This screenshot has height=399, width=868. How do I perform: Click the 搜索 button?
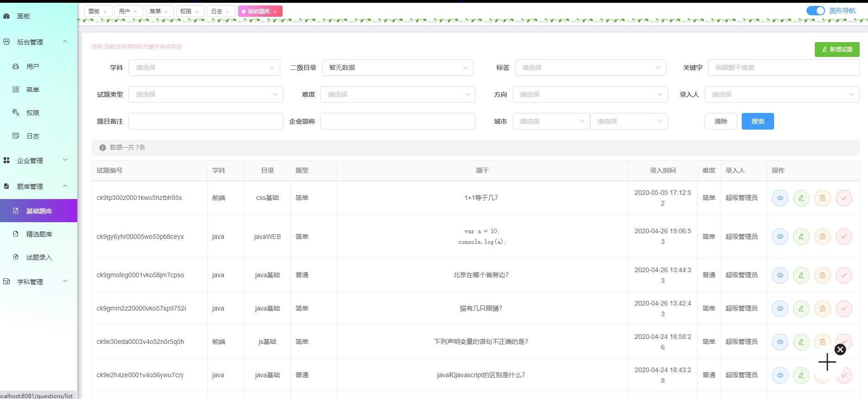pyautogui.click(x=757, y=121)
